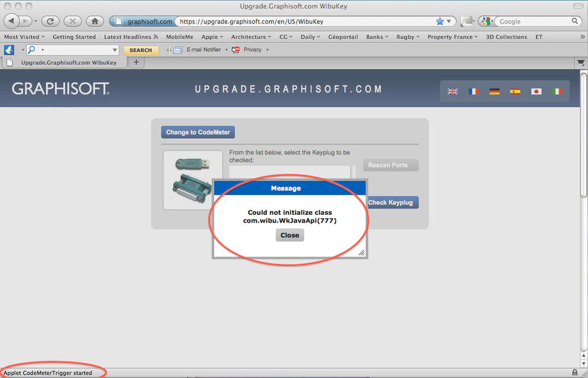
Task: Switch language via the French flag
Action: point(474,91)
